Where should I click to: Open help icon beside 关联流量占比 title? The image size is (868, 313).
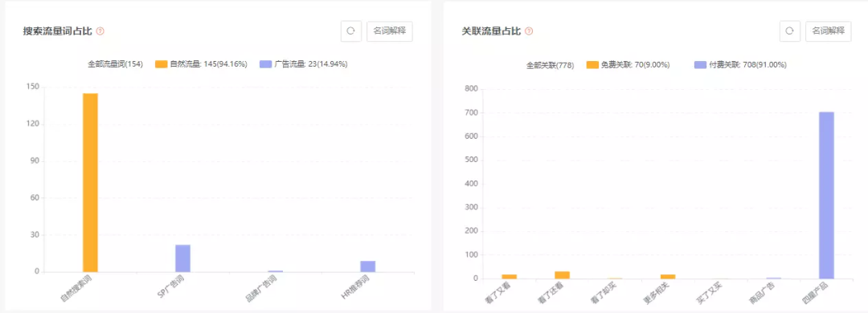[529, 31]
